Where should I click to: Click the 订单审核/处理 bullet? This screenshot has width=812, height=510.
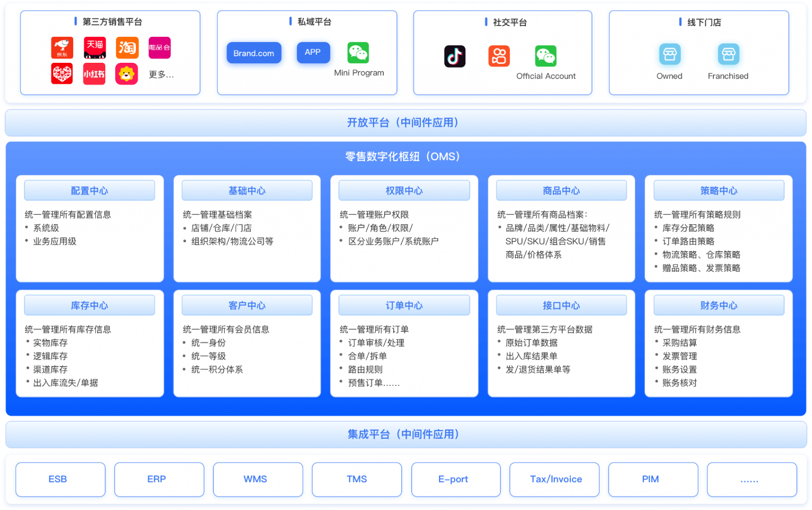tap(376, 343)
